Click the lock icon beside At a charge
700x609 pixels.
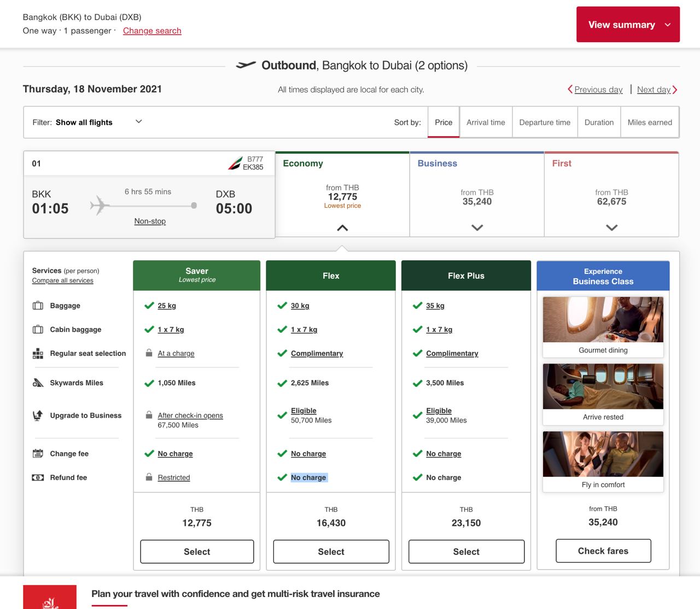point(149,353)
